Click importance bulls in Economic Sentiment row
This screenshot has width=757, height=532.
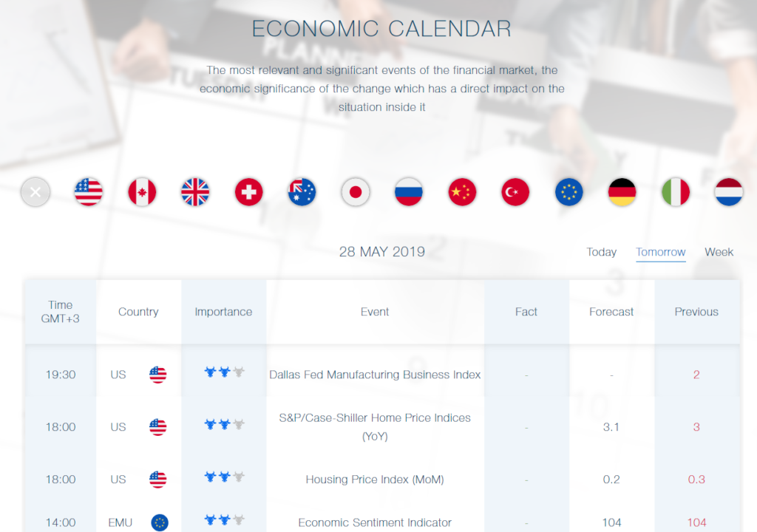pos(225,520)
